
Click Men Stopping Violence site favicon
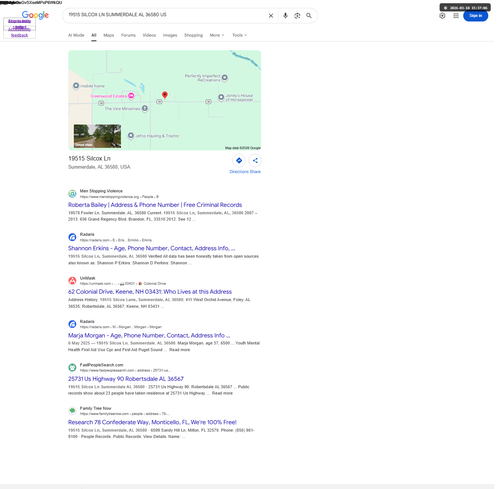[x=72, y=193]
